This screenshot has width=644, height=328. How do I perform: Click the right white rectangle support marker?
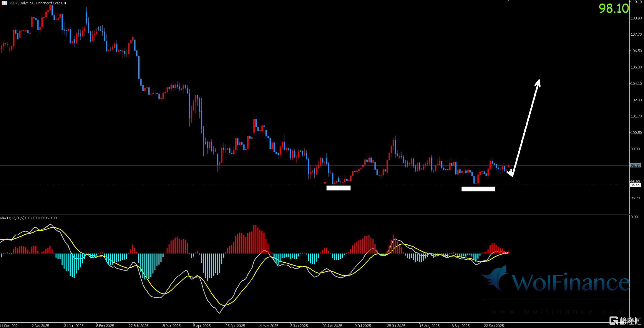coord(478,189)
